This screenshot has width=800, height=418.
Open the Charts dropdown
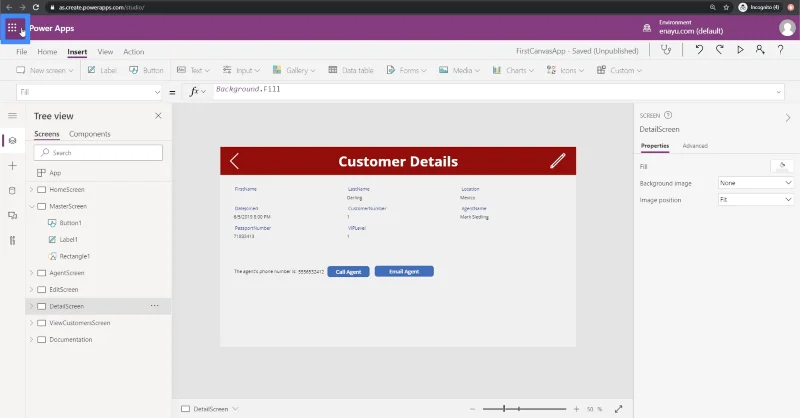[513, 70]
